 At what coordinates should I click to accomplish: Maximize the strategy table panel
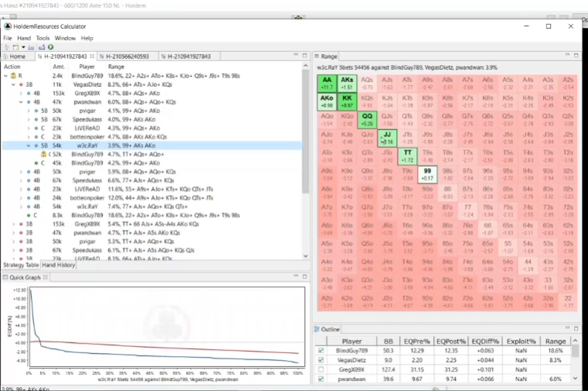pyautogui.click(x=305, y=55)
